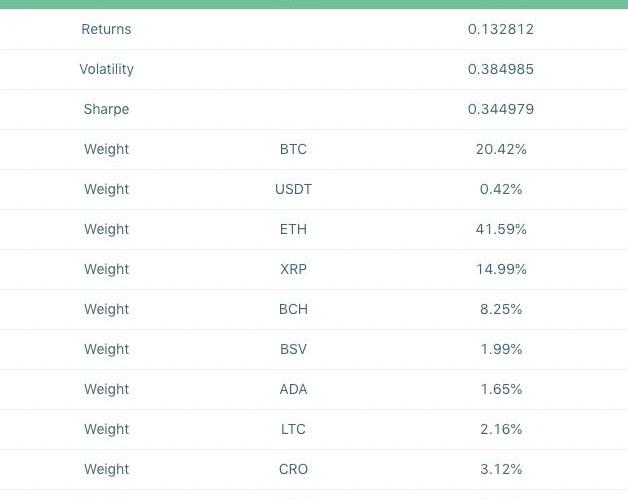This screenshot has width=628, height=500.
Task: Select the Sharpe value 0.344979
Action: 500,109
